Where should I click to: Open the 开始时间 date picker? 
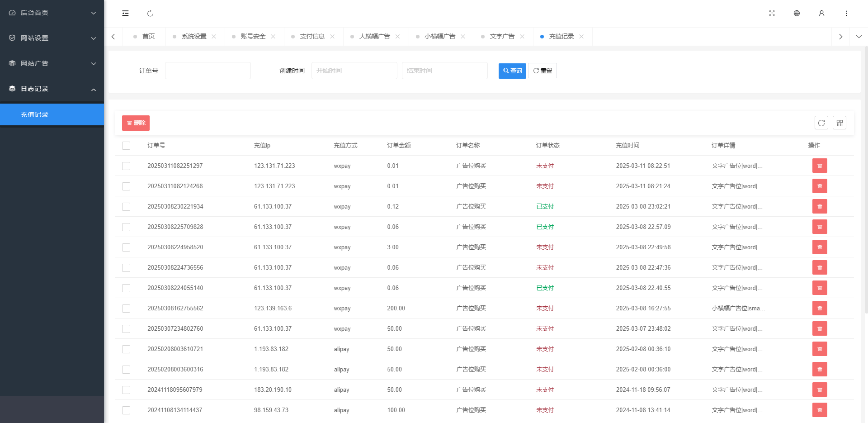[x=354, y=71]
